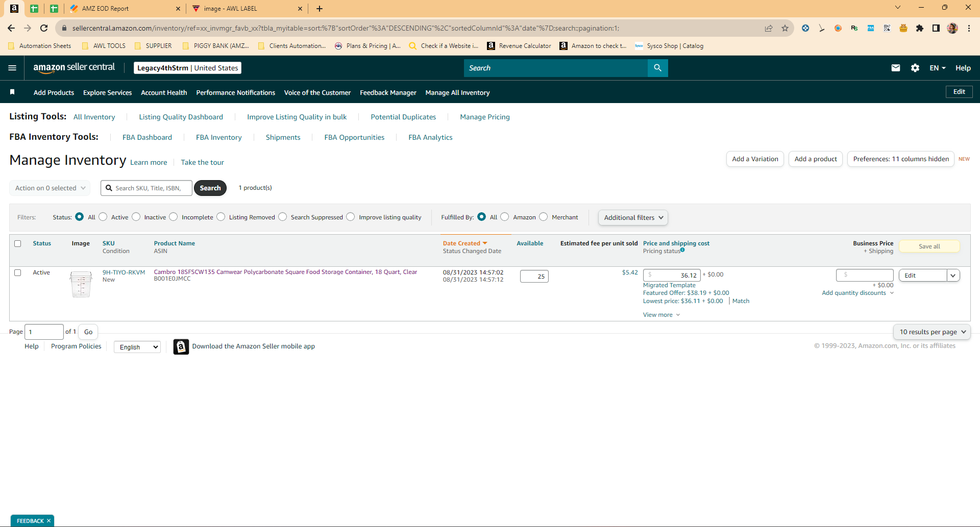Viewport: 980px width, 527px height.
Task: Open the Sysco Shop Catalog bookmark
Action: [669, 46]
